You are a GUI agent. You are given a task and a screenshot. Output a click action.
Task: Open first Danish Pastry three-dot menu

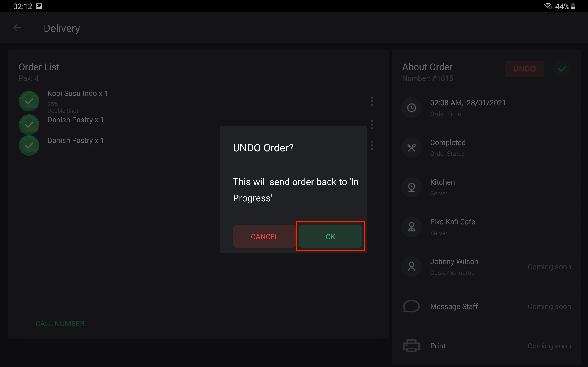372,125
